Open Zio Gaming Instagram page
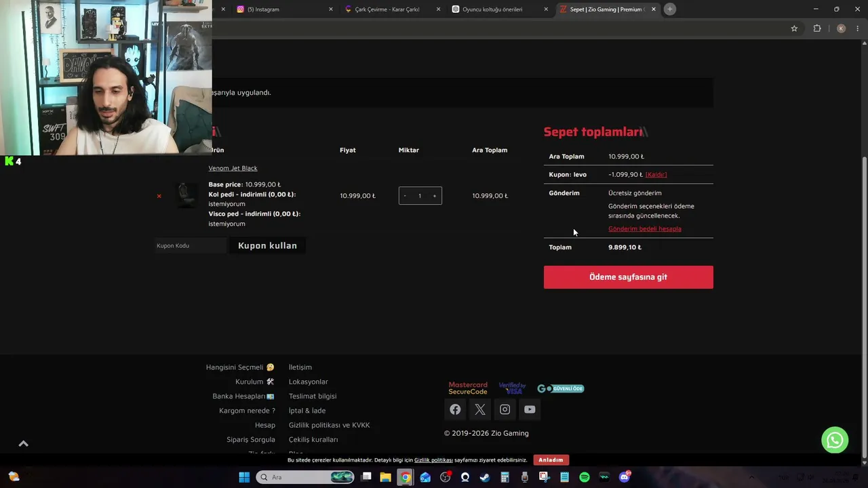 (x=505, y=409)
